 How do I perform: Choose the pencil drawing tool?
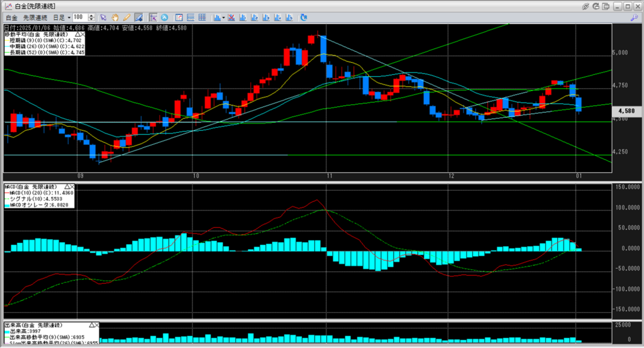tap(126, 17)
